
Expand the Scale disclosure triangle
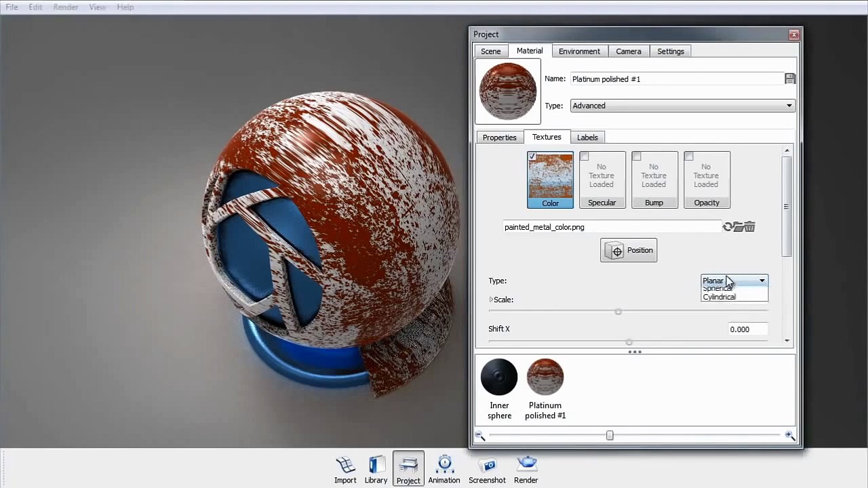coord(491,300)
